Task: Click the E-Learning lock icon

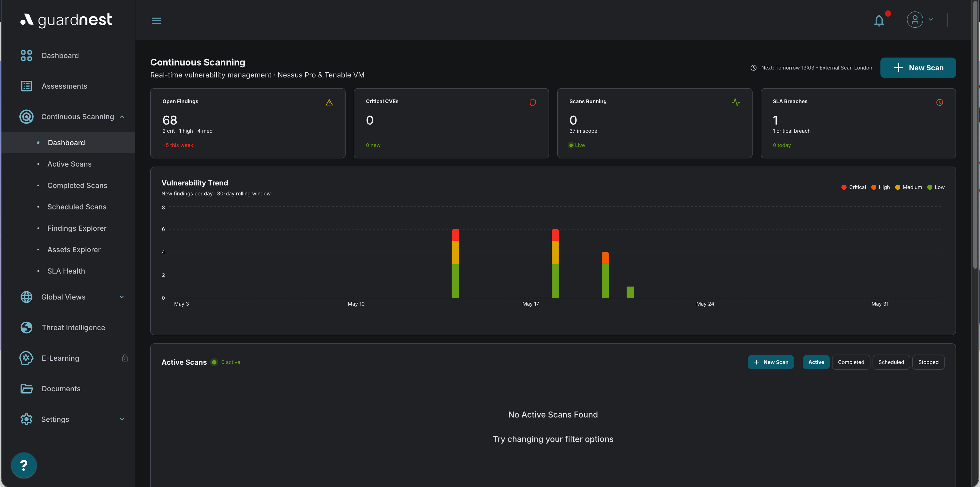Action: 125,358
